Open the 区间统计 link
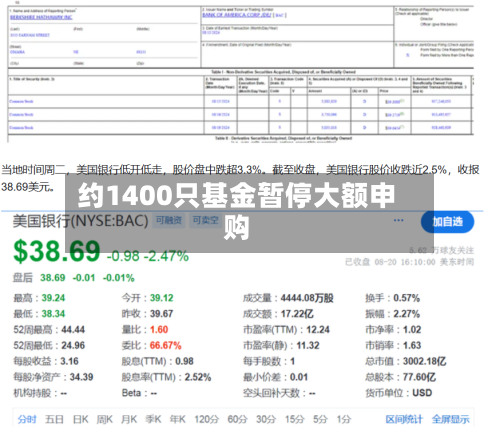 click(404, 419)
